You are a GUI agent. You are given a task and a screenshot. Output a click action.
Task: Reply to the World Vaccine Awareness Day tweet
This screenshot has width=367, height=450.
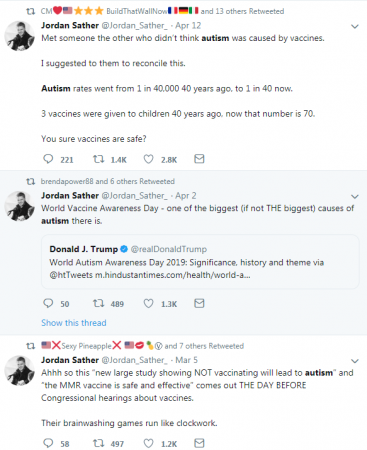(x=48, y=303)
